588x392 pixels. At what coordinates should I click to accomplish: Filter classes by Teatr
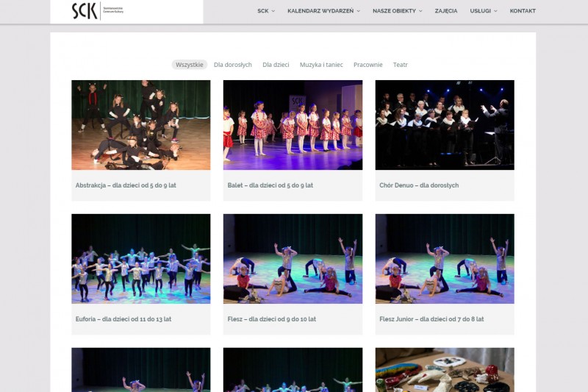(x=400, y=65)
